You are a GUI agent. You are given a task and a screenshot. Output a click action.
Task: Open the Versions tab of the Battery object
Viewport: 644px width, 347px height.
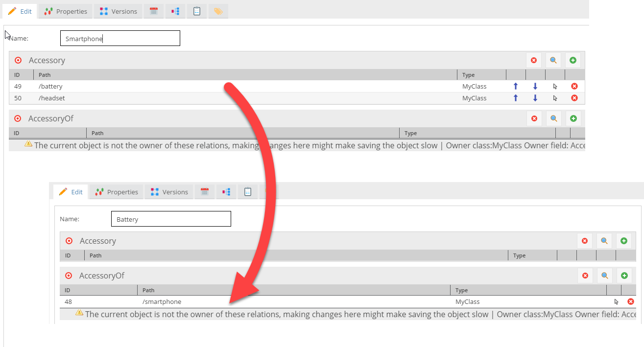click(169, 192)
